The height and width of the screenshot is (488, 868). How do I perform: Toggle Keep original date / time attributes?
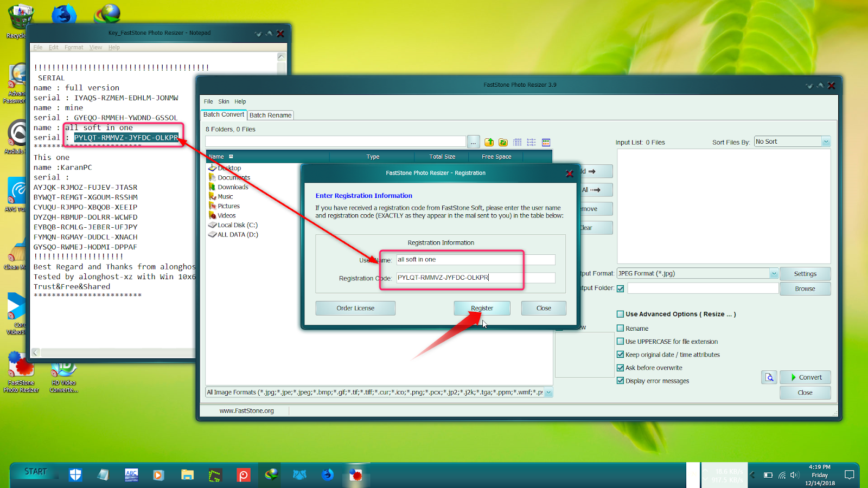[620, 355]
